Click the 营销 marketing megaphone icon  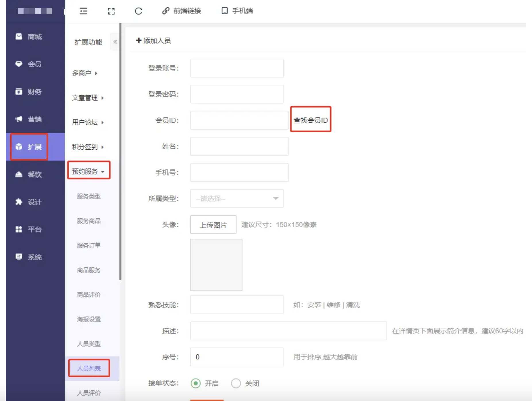point(19,119)
